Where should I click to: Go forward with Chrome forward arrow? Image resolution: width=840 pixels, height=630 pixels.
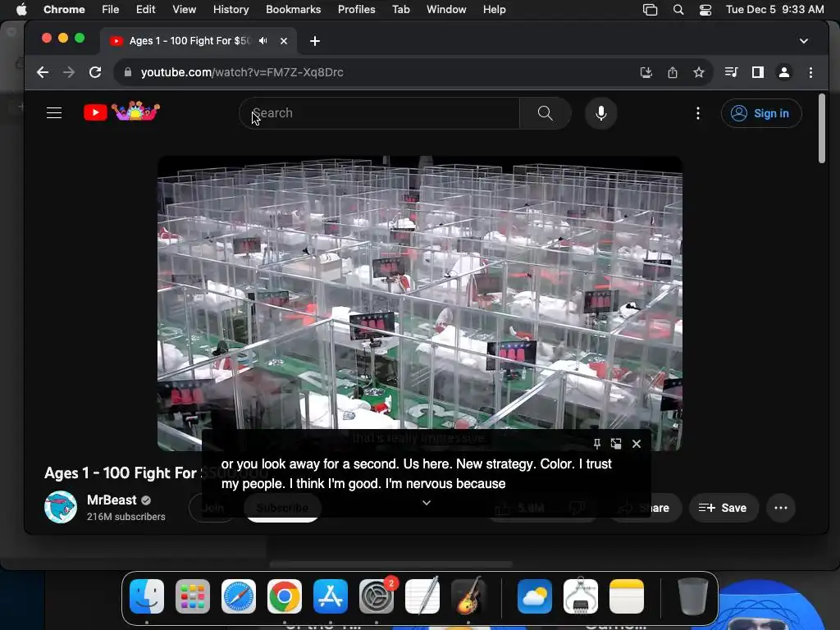click(69, 72)
